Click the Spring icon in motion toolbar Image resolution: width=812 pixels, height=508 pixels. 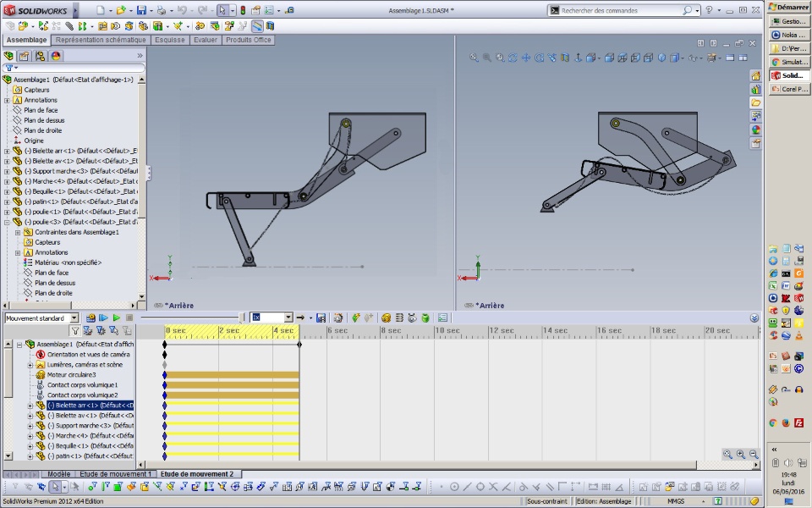coord(399,317)
